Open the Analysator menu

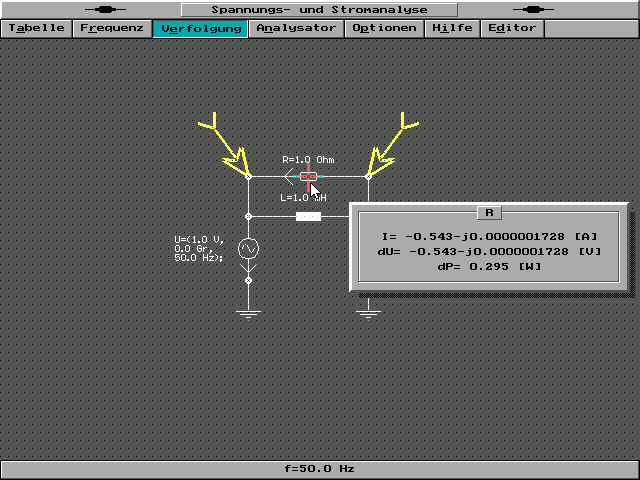tap(296, 28)
